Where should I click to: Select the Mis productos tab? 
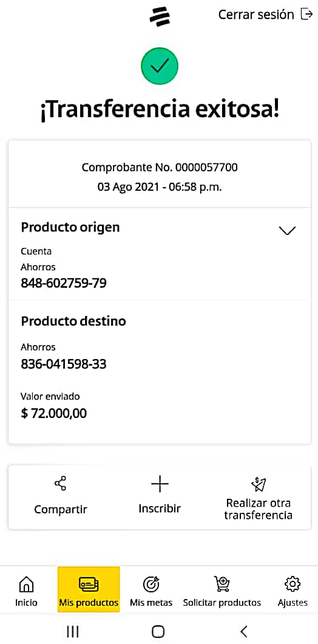[89, 589]
